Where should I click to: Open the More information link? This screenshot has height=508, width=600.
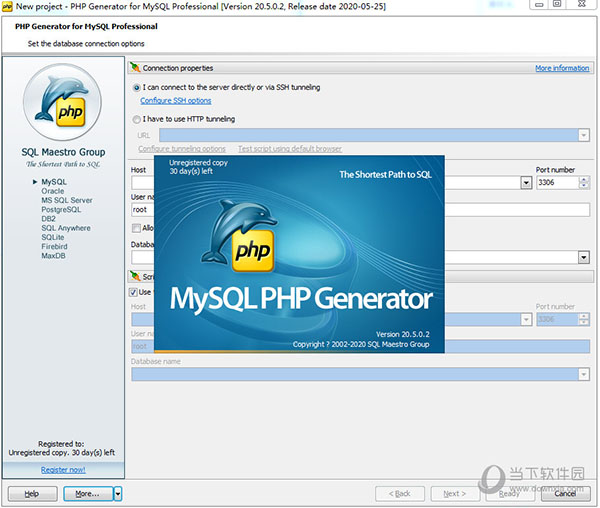(x=562, y=68)
